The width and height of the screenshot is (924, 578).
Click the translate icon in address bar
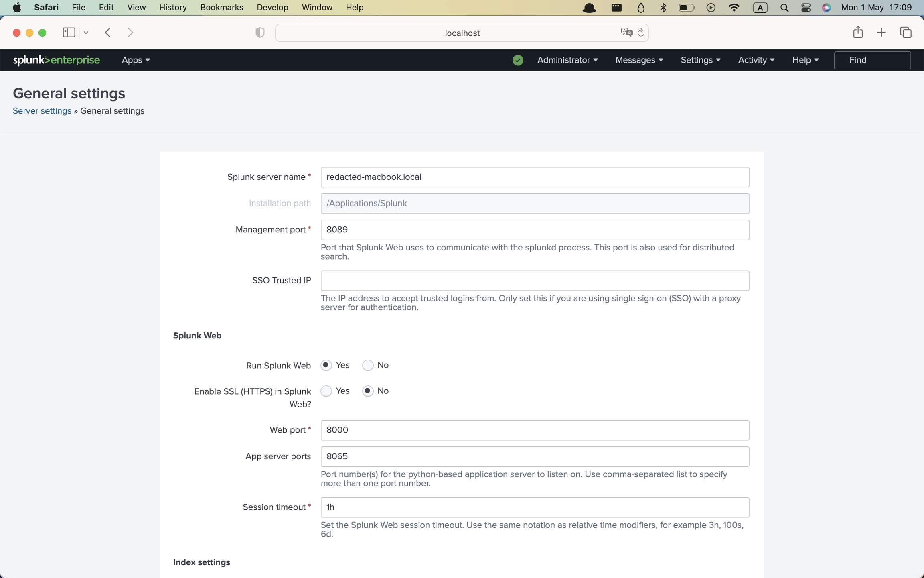point(626,33)
